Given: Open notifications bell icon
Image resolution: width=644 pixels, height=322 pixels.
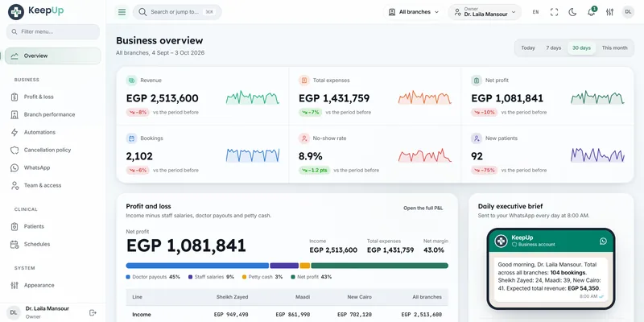Looking at the screenshot, I should coord(591,12).
